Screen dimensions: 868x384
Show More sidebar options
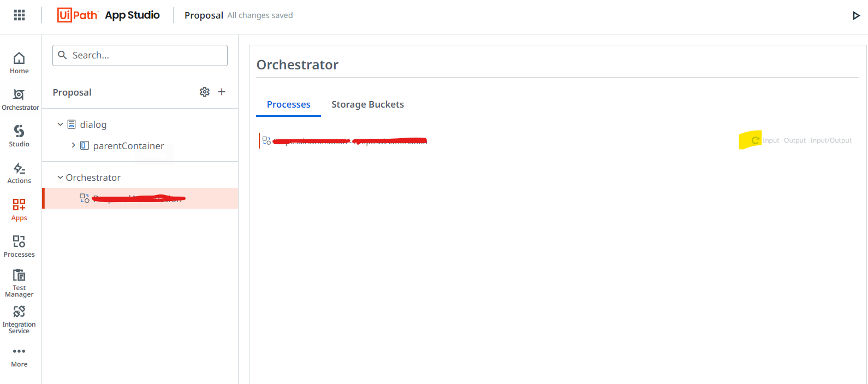point(19,357)
